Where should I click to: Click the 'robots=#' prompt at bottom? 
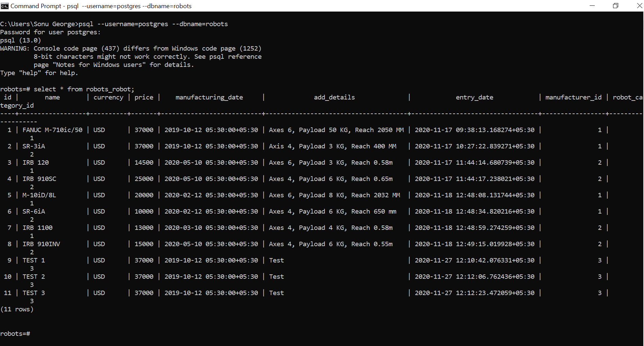pos(15,334)
